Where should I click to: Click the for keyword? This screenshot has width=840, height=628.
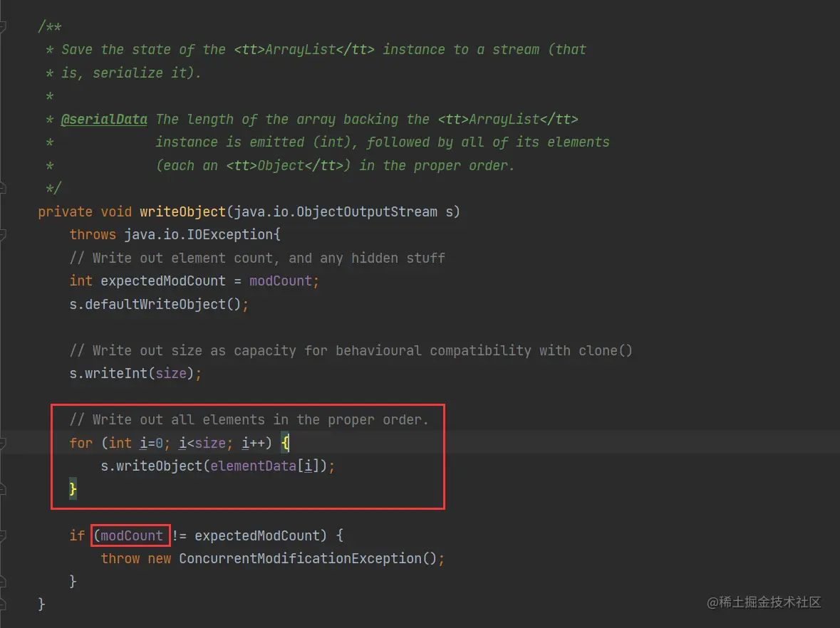point(81,443)
